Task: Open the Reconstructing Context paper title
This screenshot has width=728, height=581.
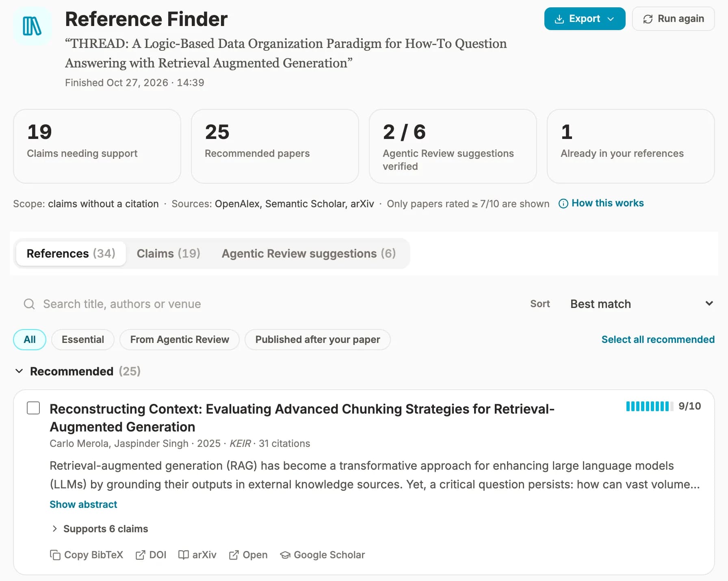Action: [x=302, y=418]
